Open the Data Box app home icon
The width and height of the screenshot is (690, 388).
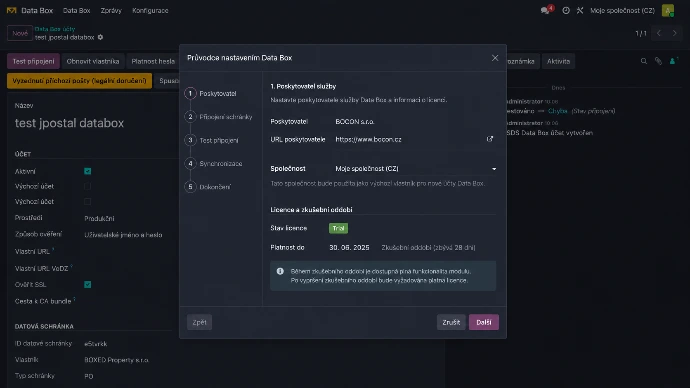pos(11,10)
